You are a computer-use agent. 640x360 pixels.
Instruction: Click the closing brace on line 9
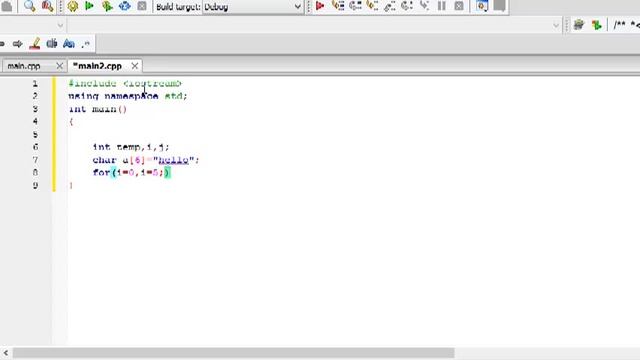71,185
